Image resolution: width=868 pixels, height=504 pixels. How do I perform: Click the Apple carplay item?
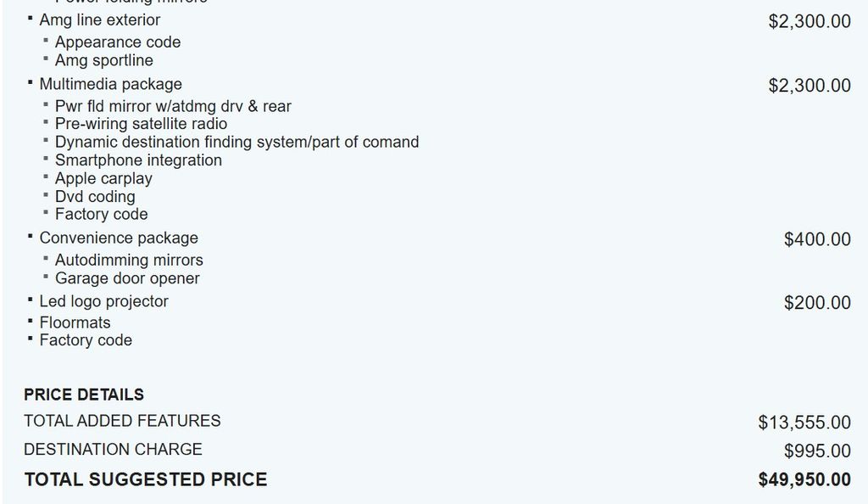click(103, 178)
